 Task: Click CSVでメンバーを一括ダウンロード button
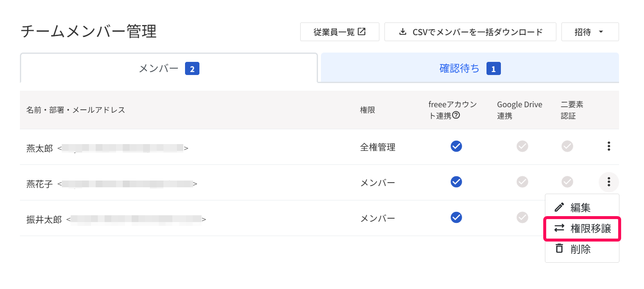pos(470,32)
